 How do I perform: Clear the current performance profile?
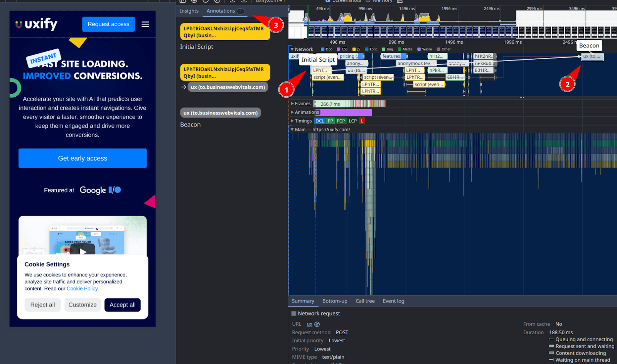(216, 2)
